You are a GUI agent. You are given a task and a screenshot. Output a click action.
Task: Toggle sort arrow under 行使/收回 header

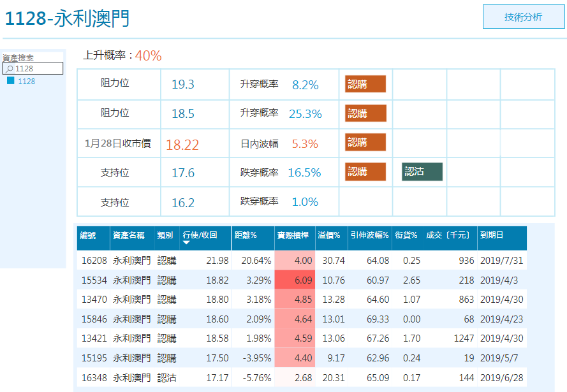186,243
